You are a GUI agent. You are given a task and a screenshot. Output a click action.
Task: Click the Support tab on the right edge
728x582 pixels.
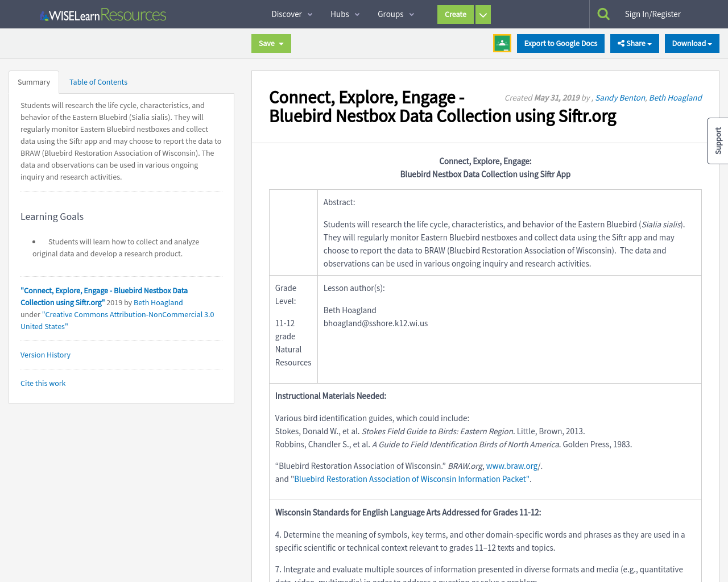[717, 140]
